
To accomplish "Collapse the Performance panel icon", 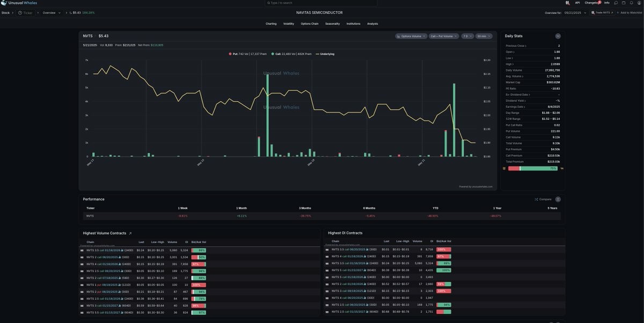I will pyautogui.click(x=558, y=199).
